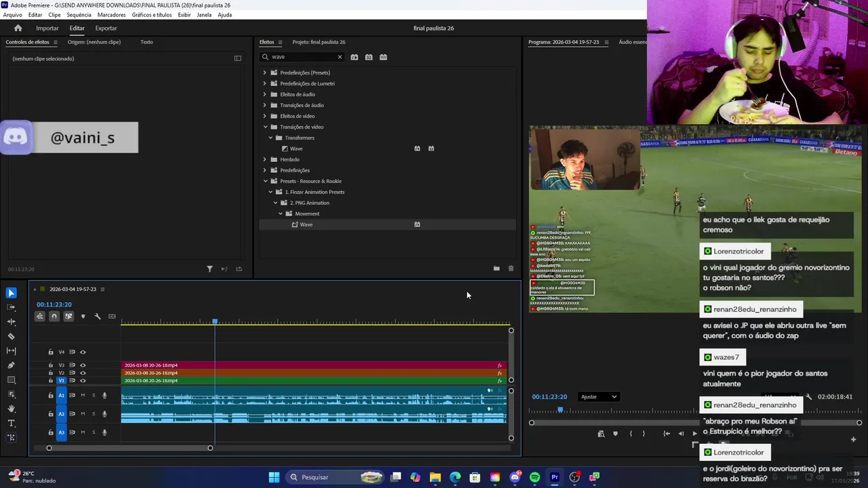This screenshot has height=488, width=868.
Task: Open Gráficos e títulos menu
Action: pos(152,15)
